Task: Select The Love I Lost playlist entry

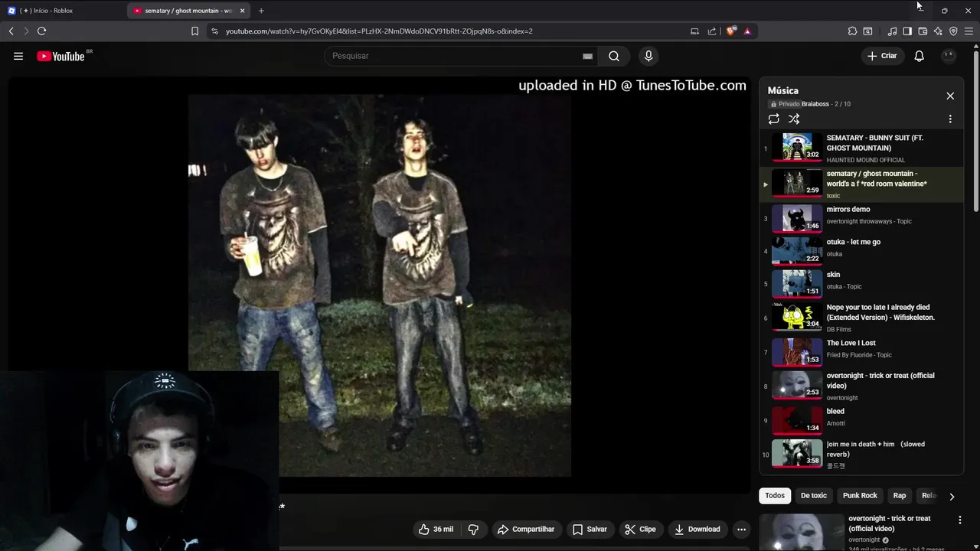Action: pyautogui.click(x=861, y=351)
